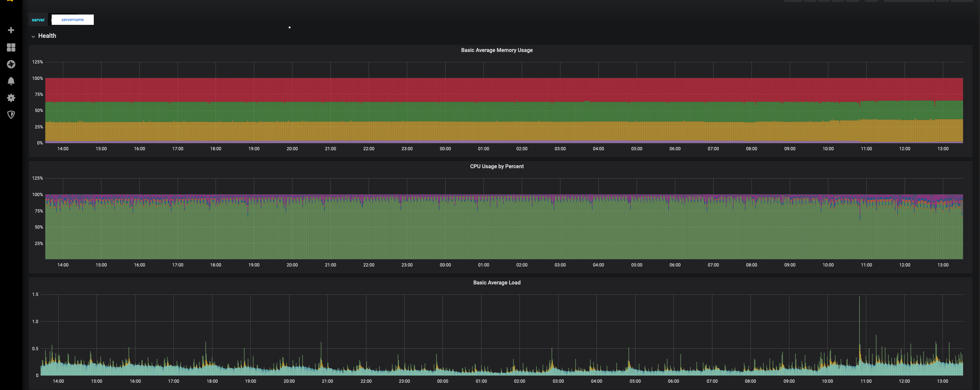Open the Dashboards grid icon in sidebar

pos(11,47)
